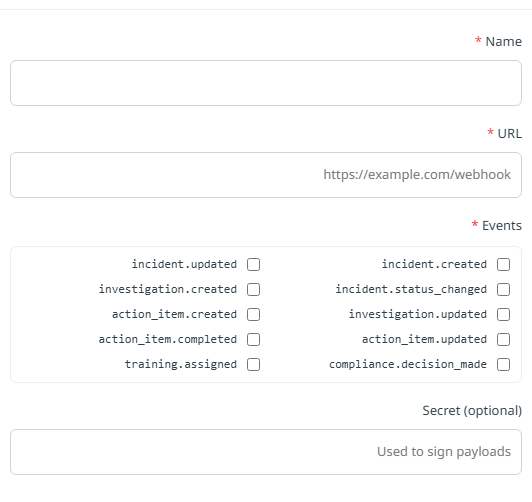This screenshot has width=532, height=502.
Task: Check the incident.created checkbox
Action: [504, 265]
